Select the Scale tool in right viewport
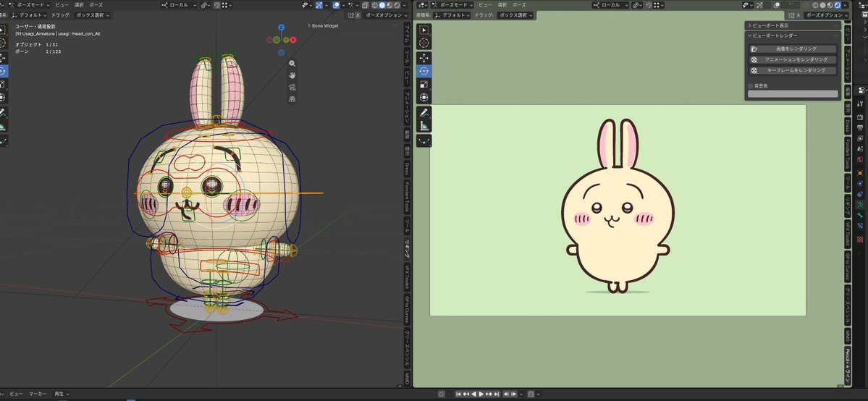 coord(424,84)
